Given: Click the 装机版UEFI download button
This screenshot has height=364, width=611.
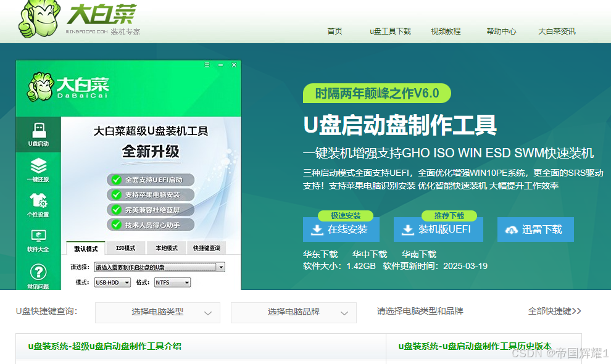Looking at the screenshot, I should (x=438, y=230).
